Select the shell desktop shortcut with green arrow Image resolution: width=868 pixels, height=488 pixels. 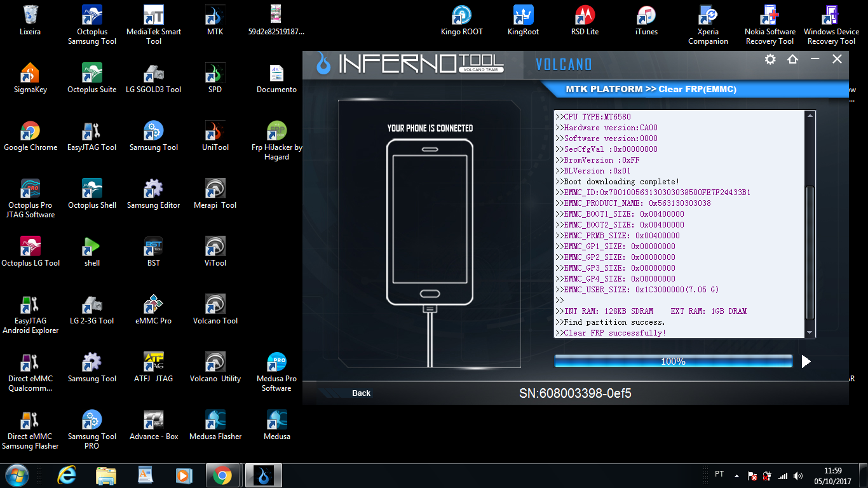tap(92, 252)
